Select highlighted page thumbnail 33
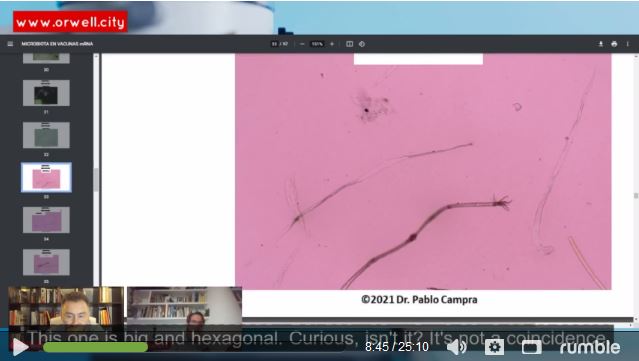Screen dimensions: 639x361 pyautogui.click(x=46, y=177)
